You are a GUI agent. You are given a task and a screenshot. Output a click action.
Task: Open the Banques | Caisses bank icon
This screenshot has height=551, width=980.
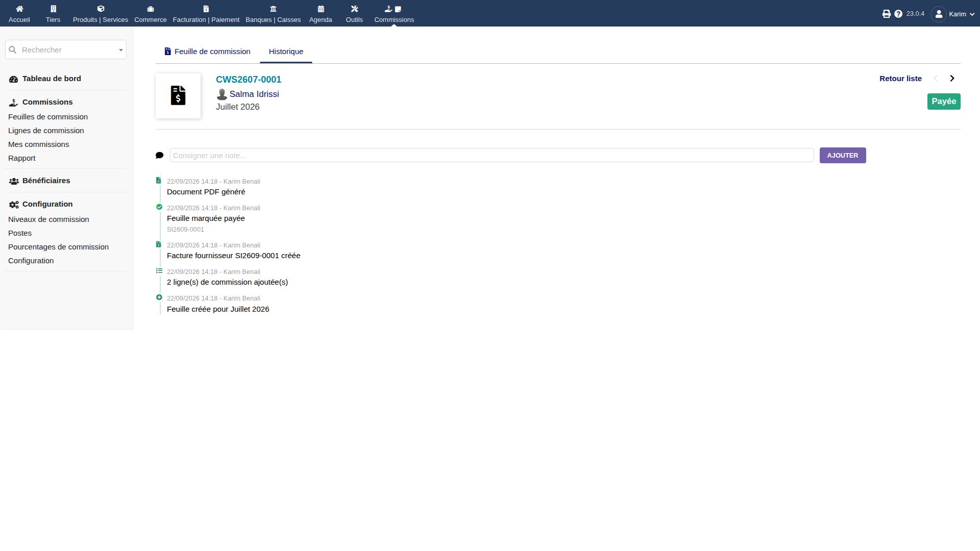(x=273, y=9)
